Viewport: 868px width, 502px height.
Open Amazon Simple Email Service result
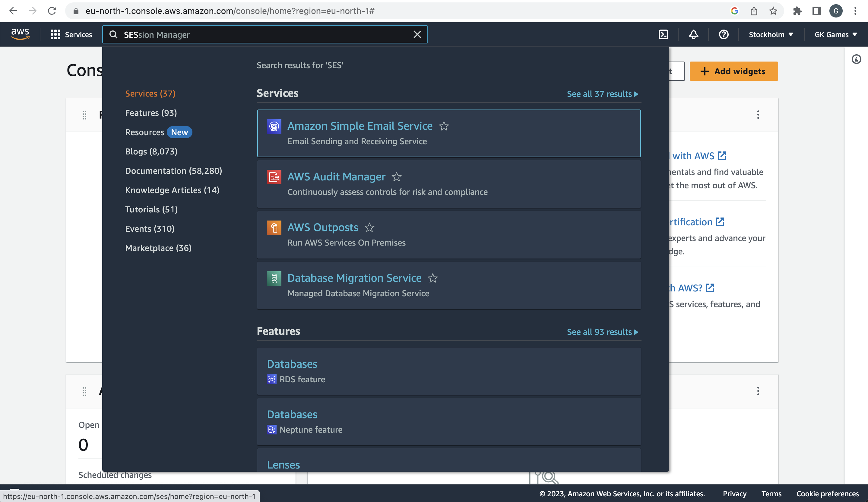360,126
